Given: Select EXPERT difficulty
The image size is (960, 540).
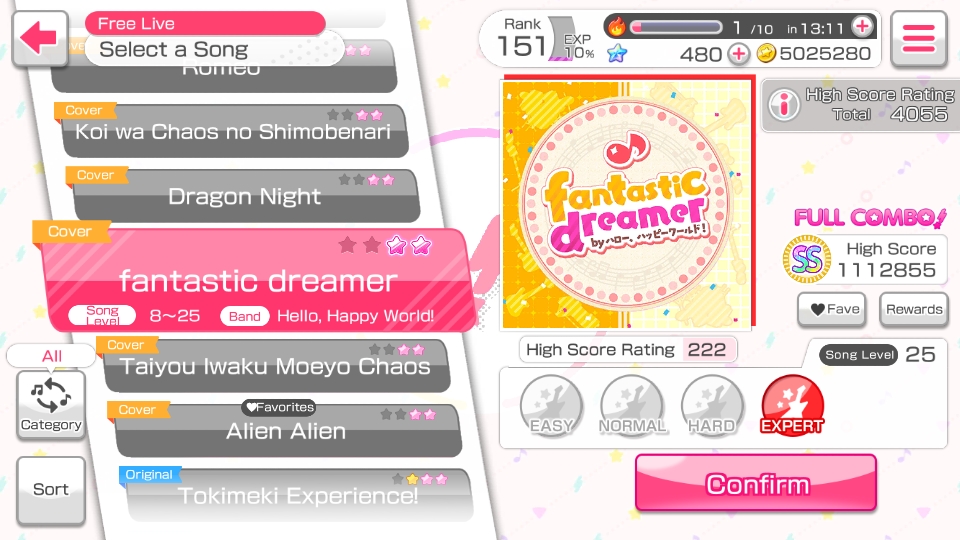Looking at the screenshot, I should point(792,405).
